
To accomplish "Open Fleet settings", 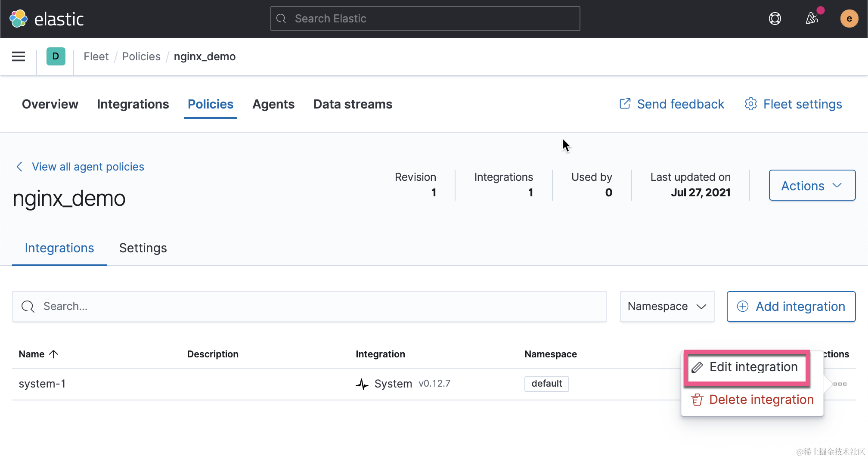I will point(793,104).
